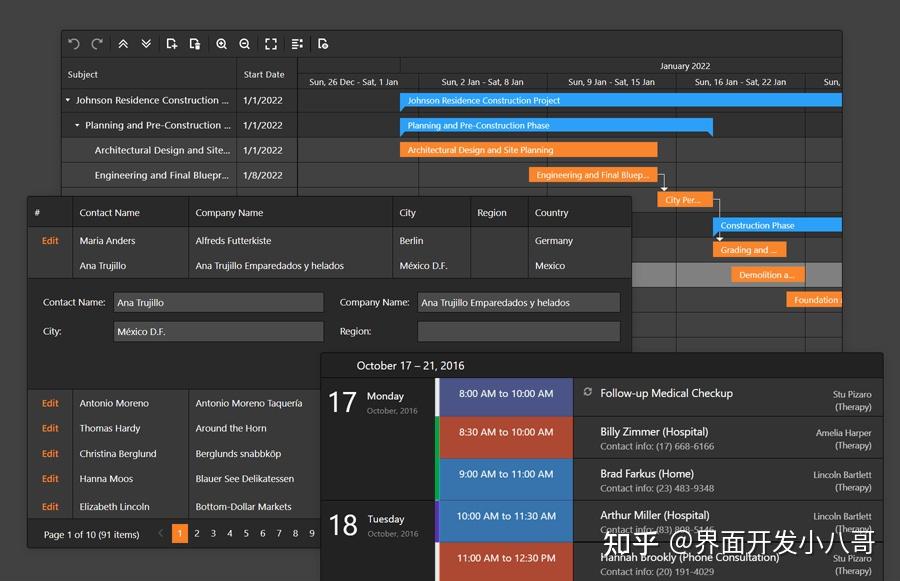Viewport: 900px width, 581px height.
Task: Click Edit link for Maria Anders
Action: (x=50, y=241)
